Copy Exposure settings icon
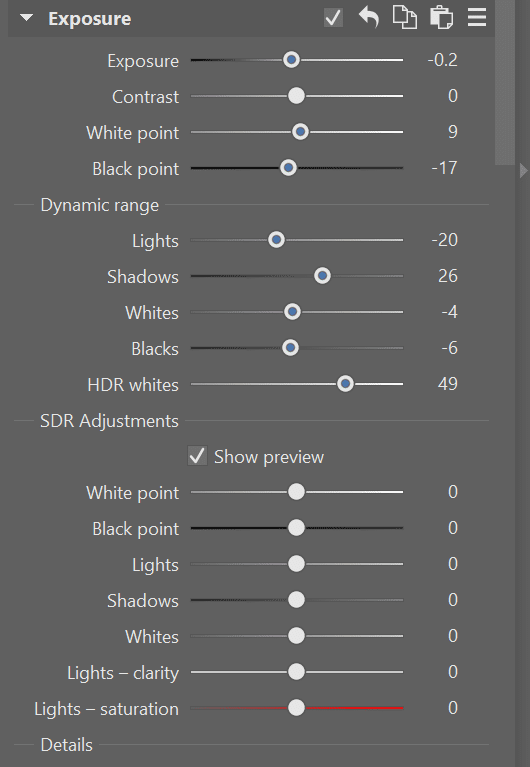This screenshot has width=530, height=767. (405, 18)
